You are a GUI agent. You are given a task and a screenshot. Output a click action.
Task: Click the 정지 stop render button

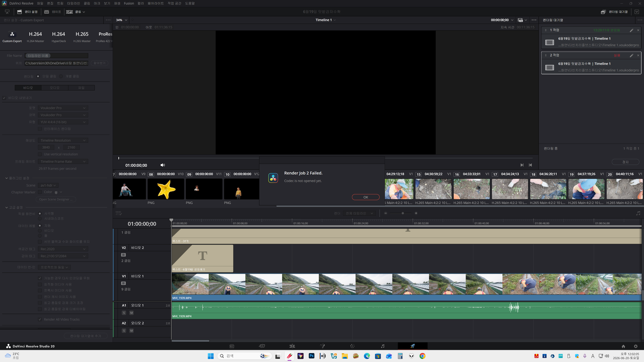coord(626,162)
